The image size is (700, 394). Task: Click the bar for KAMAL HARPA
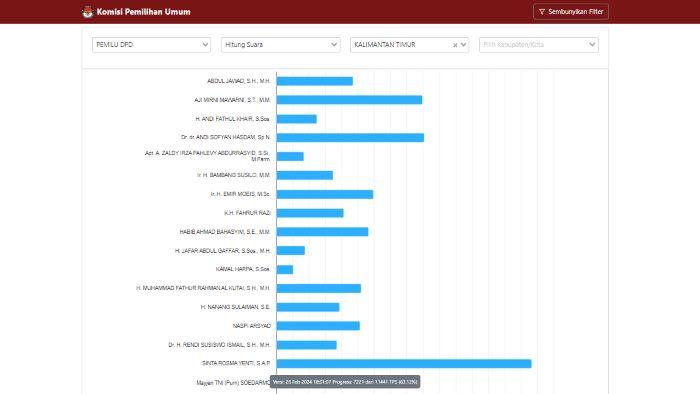click(x=285, y=270)
